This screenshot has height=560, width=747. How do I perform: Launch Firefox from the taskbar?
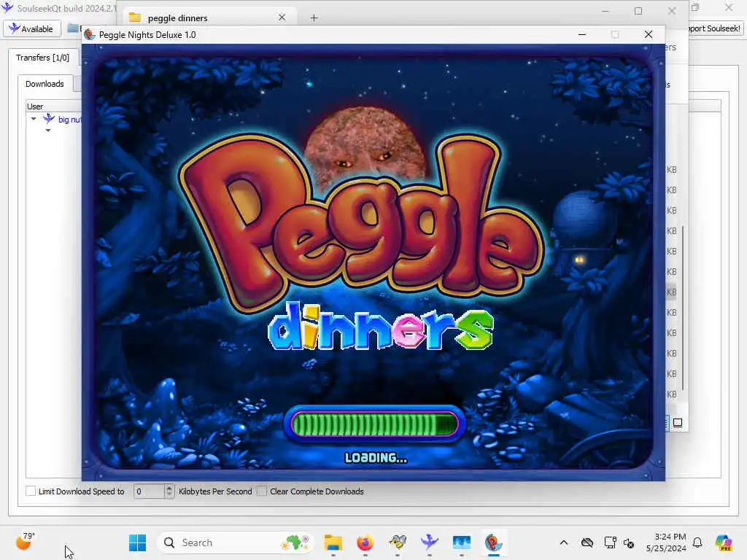[365, 542]
